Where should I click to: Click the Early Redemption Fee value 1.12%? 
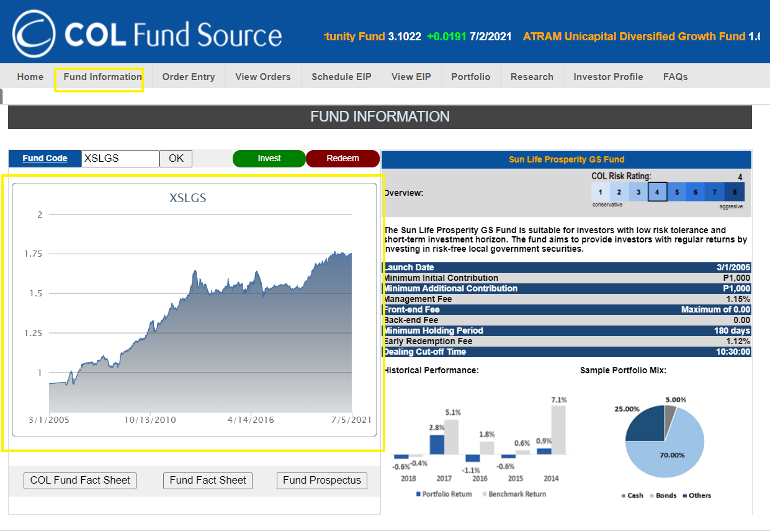point(738,341)
